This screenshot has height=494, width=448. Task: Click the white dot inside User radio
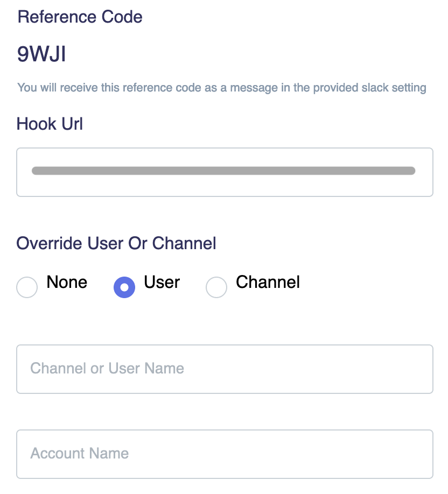pos(124,287)
